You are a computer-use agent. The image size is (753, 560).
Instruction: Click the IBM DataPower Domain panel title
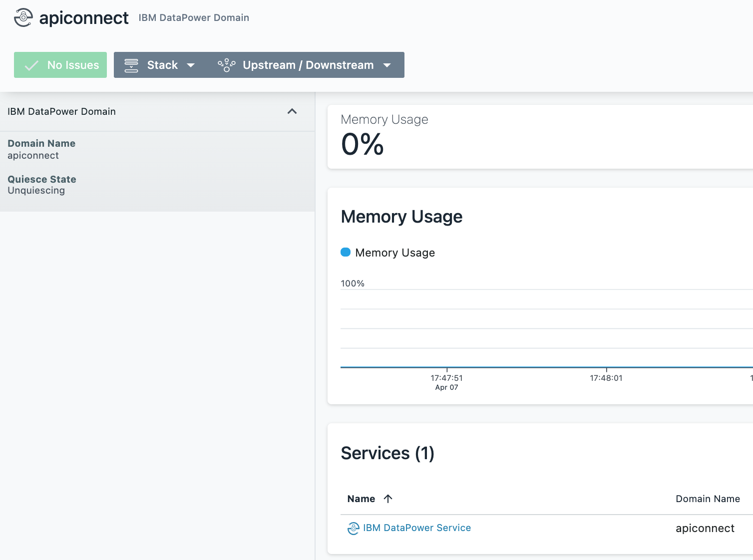point(61,111)
